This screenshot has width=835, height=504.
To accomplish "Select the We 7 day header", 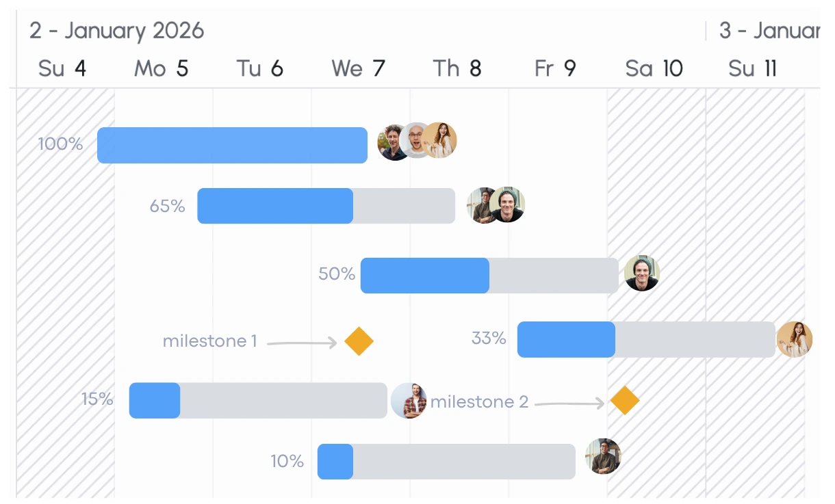I will point(358,68).
